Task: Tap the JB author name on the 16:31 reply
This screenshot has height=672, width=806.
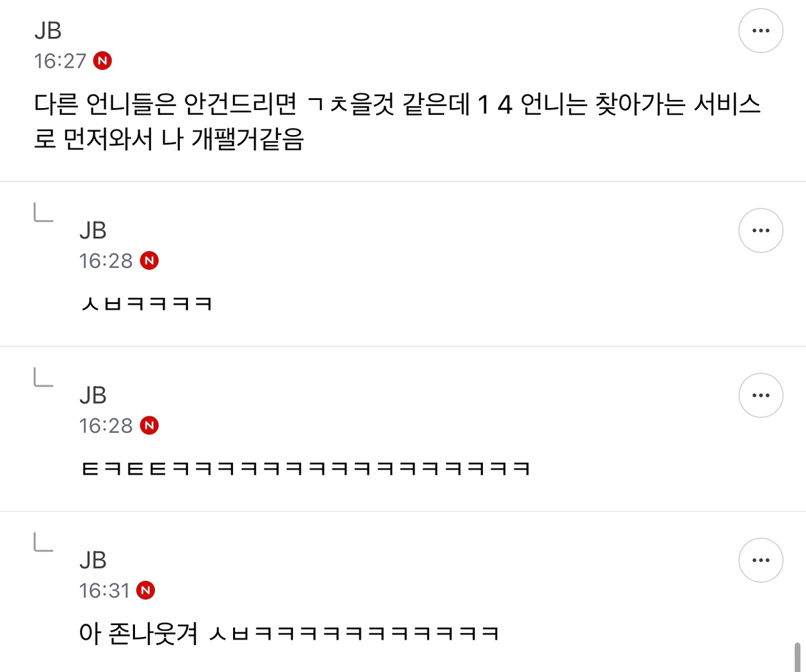Action: coord(93,561)
